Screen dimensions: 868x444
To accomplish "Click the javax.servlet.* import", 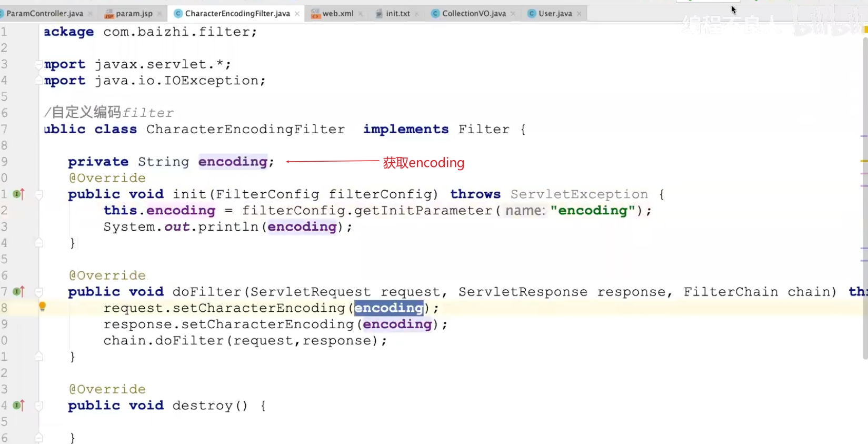I will point(162,64).
